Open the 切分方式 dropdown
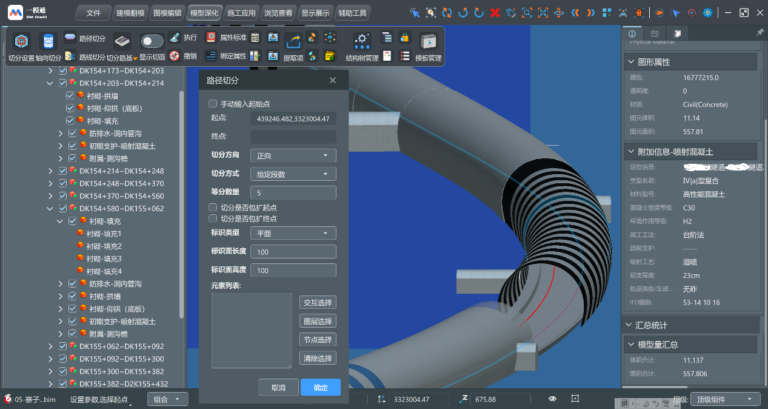This screenshot has width=768, height=409. point(293,174)
